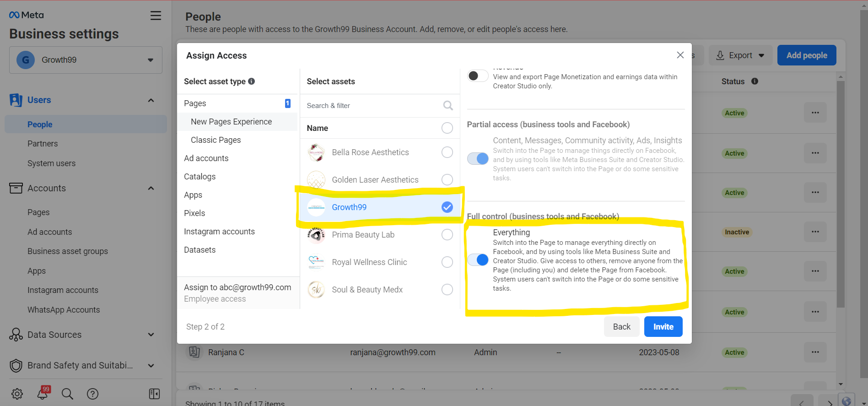Viewport: 868px width, 406px height.
Task: Open more options for first Active row
Action: 815,113
